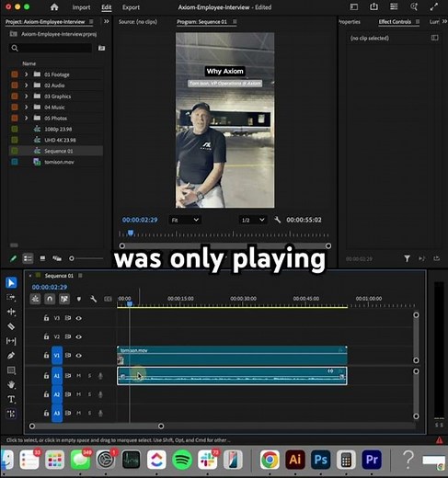Mute audio track A1
The width and height of the screenshot is (448, 478).
tap(79, 376)
